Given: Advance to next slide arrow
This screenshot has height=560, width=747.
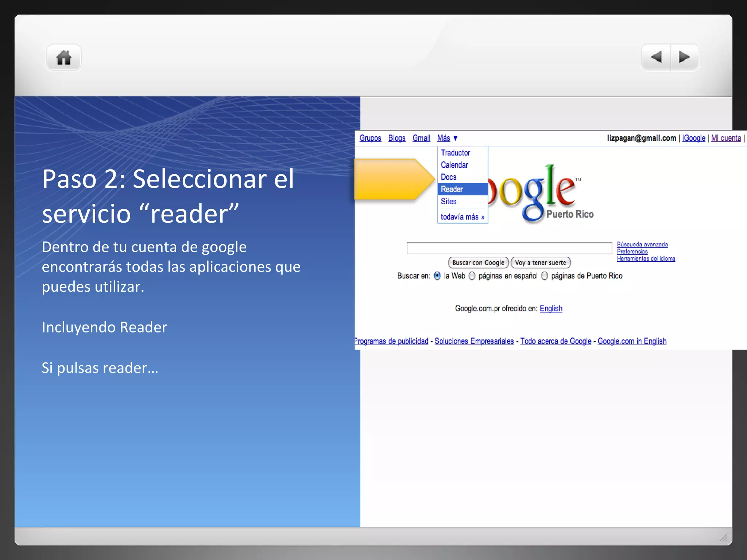Looking at the screenshot, I should 685,57.
